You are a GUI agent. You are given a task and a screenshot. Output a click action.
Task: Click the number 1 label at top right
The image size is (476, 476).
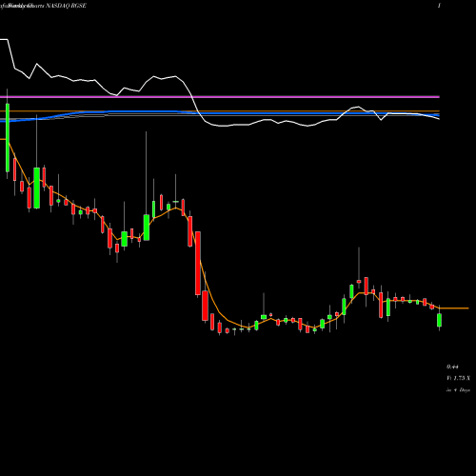[x=439, y=6]
